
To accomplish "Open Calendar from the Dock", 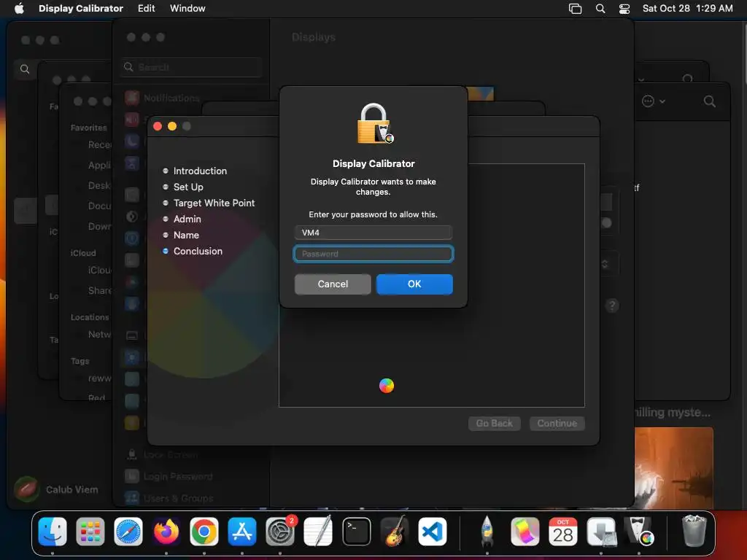I will click(562, 531).
